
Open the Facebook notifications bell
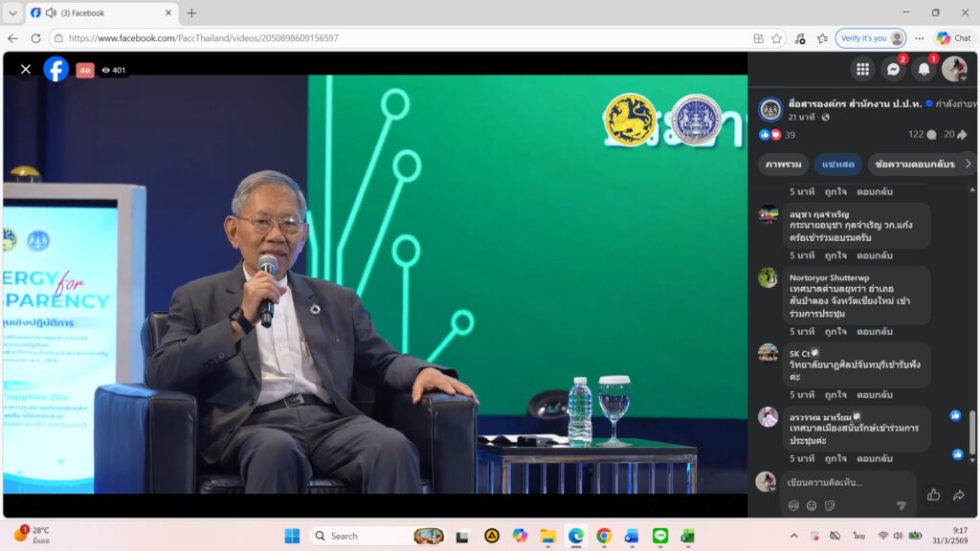pos(924,69)
